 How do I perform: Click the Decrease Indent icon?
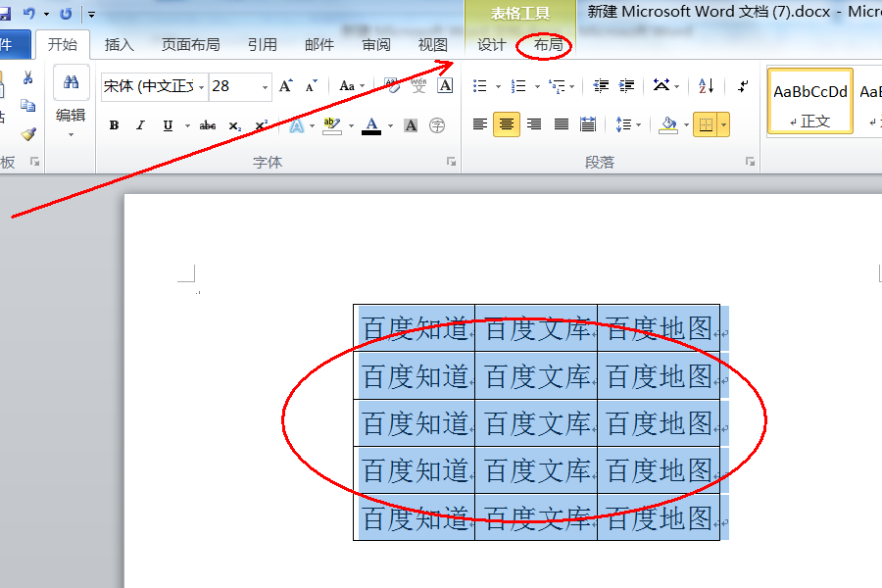[x=601, y=85]
